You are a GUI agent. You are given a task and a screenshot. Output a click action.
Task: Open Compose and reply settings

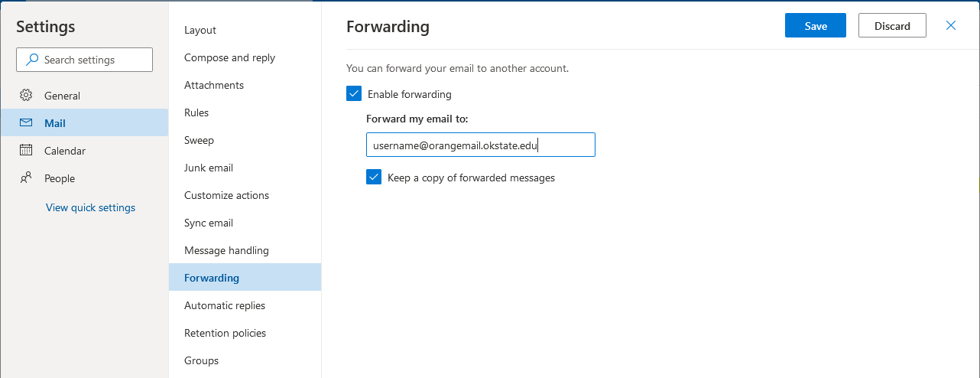pyautogui.click(x=245, y=57)
